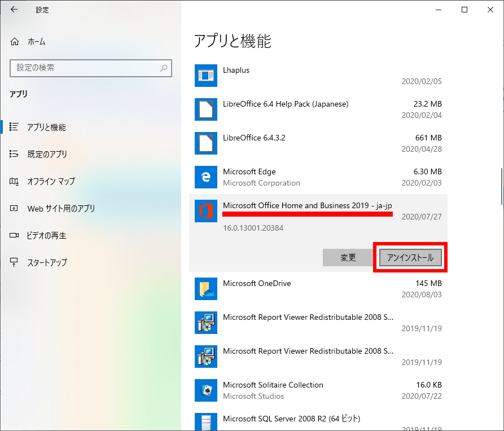Select Apps and features list icon
Screen dimensions: 504x431
point(14,126)
